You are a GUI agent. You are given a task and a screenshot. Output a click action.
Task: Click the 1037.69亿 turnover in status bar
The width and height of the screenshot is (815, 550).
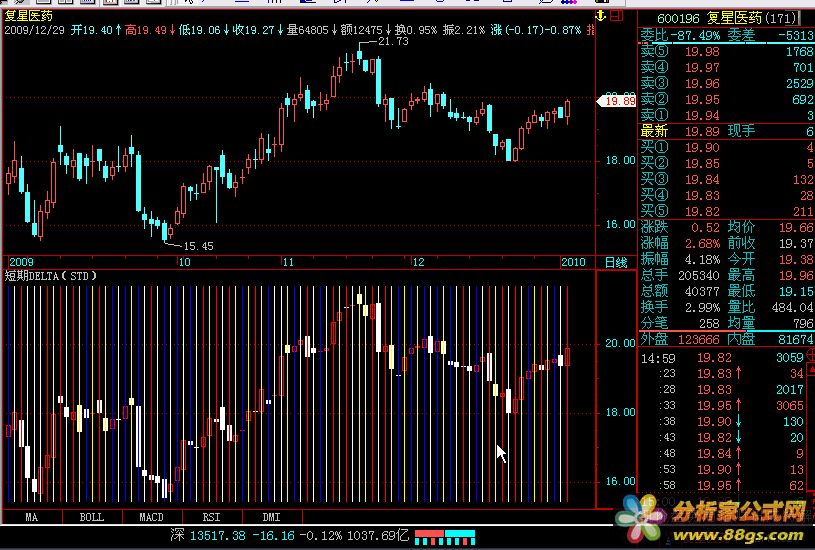[378, 535]
